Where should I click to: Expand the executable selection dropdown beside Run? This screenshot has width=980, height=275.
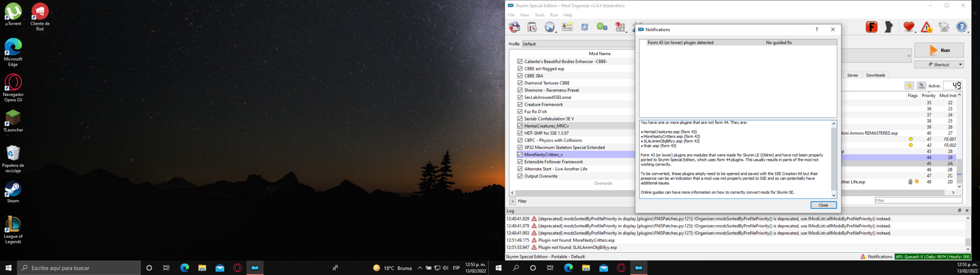(x=909, y=56)
